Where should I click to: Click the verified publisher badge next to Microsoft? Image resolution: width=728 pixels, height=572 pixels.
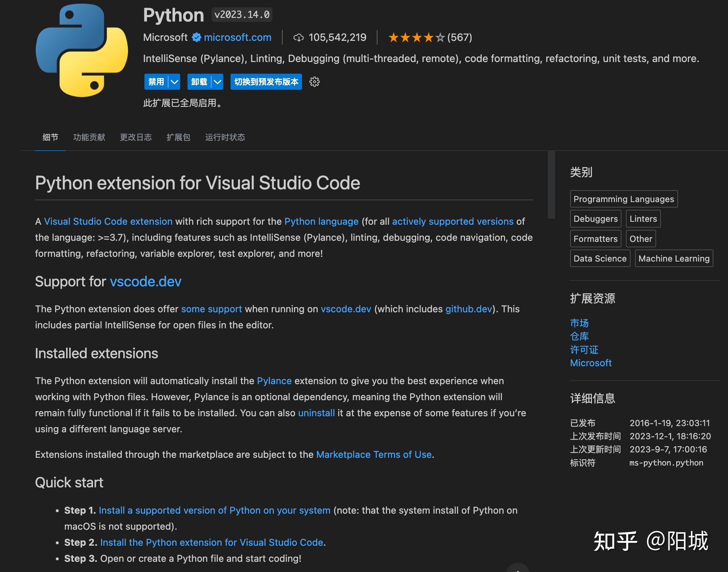196,37
